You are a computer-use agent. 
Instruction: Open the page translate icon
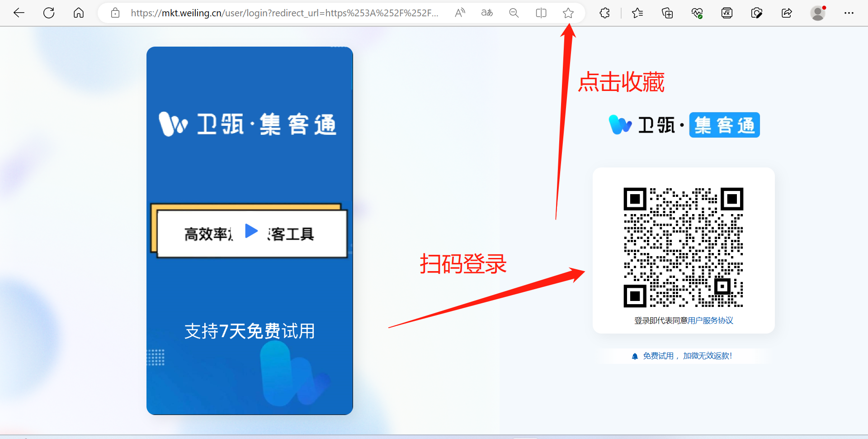487,13
